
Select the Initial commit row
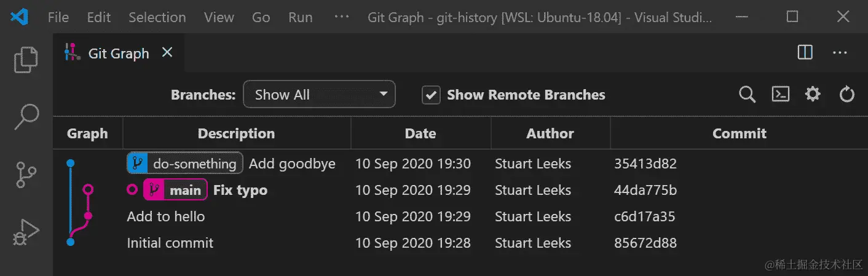pos(460,243)
